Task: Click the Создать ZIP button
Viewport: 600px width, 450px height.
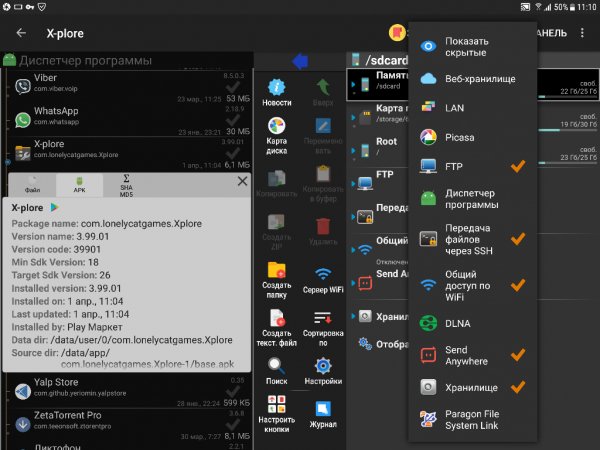Action: [277, 231]
